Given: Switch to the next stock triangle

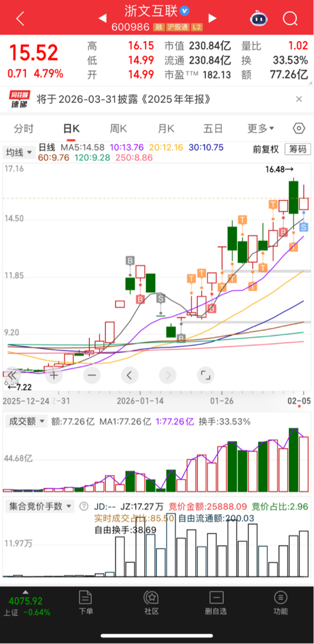Looking at the screenshot, I should tap(212, 18).
